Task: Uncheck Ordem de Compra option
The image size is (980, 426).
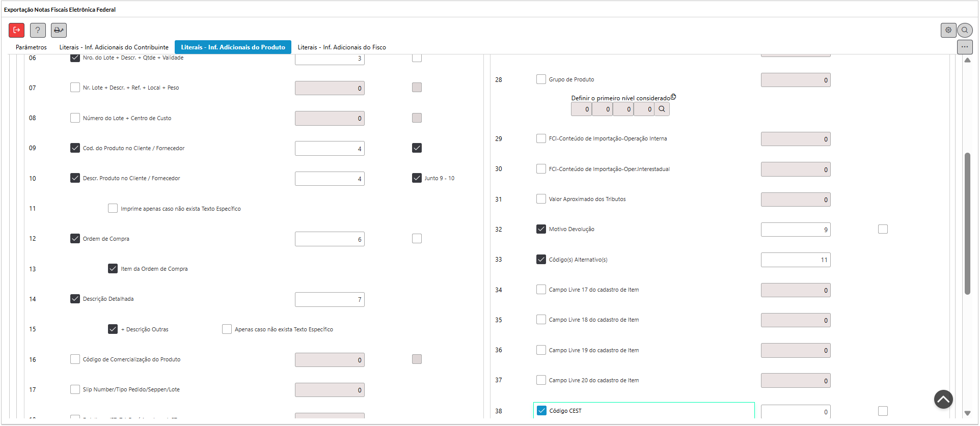Action: 75,239
